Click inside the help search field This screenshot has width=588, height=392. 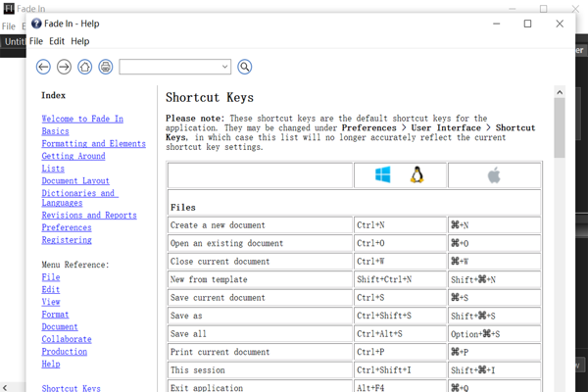click(169, 67)
